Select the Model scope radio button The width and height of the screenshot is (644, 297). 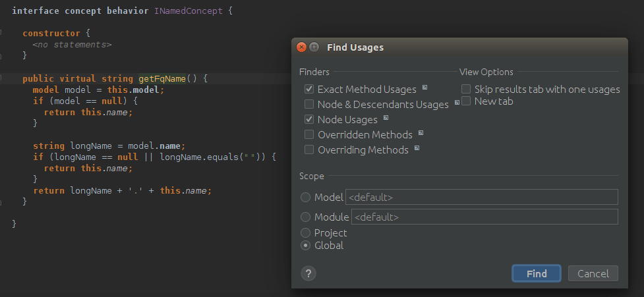tap(306, 197)
